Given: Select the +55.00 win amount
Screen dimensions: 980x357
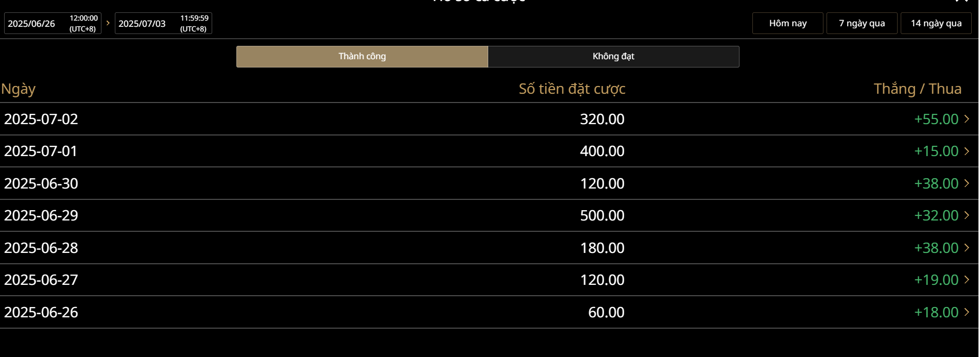Looking at the screenshot, I should pos(936,119).
